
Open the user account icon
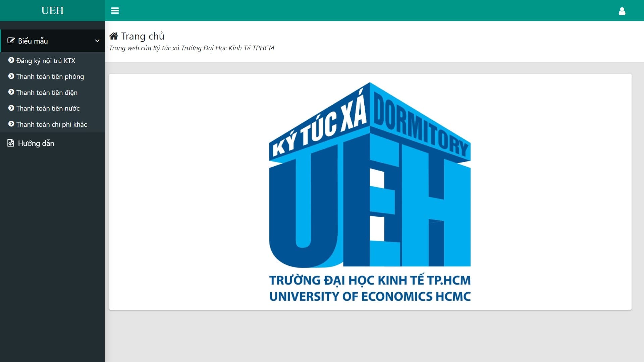pos(622,11)
